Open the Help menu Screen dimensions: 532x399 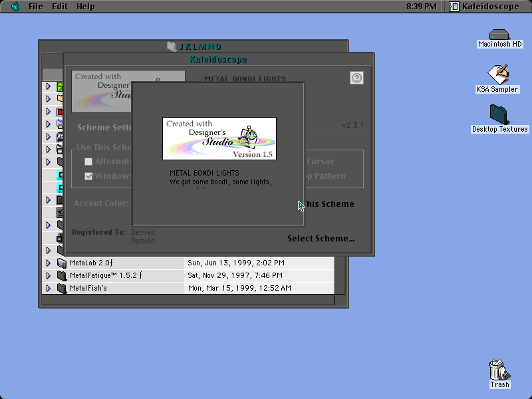click(x=85, y=7)
